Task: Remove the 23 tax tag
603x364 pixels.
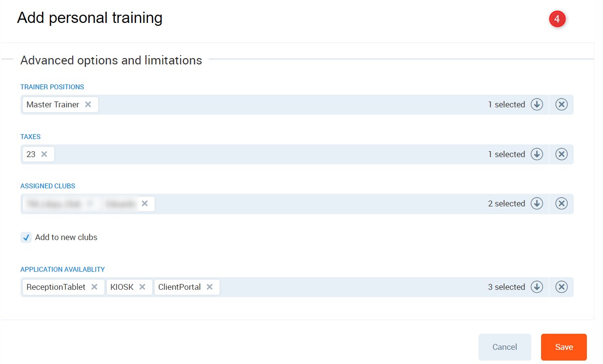Action: 44,154
